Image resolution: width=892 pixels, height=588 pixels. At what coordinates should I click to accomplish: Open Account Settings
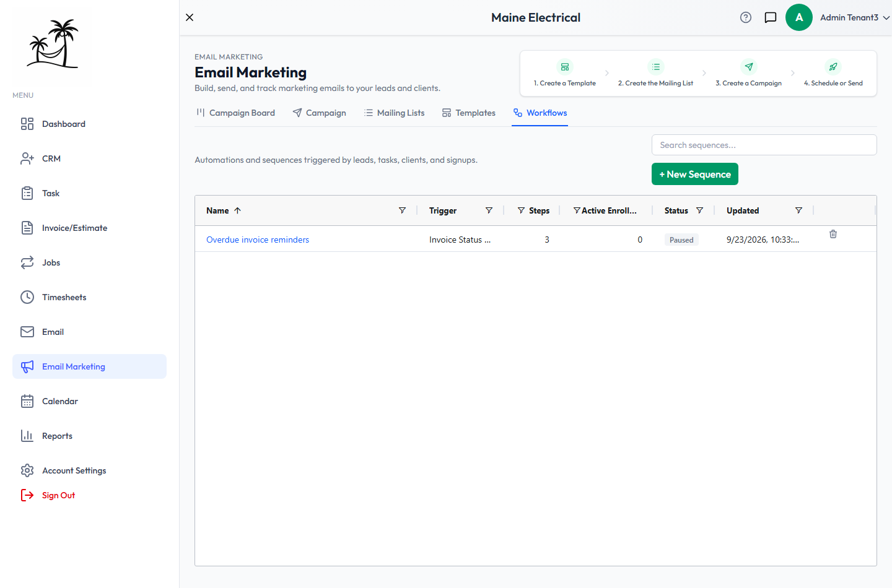pyautogui.click(x=89, y=470)
